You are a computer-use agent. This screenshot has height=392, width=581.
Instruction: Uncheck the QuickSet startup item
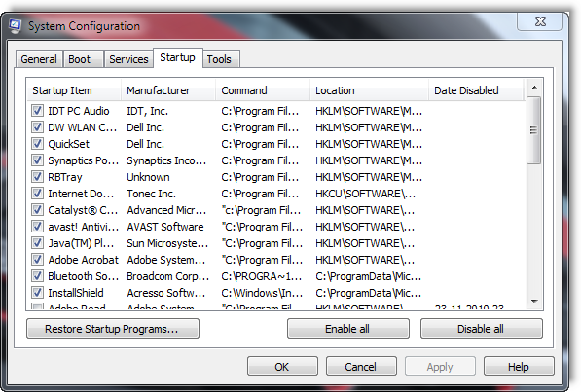(37, 143)
